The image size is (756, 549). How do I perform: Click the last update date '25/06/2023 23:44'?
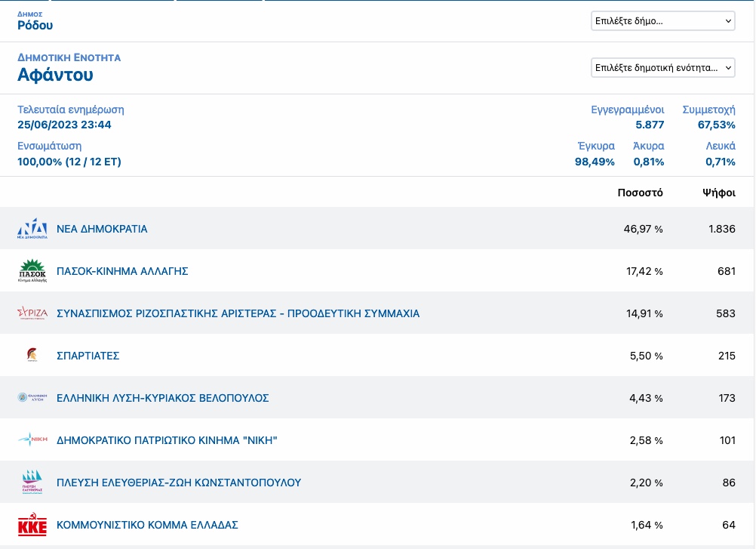(64, 125)
